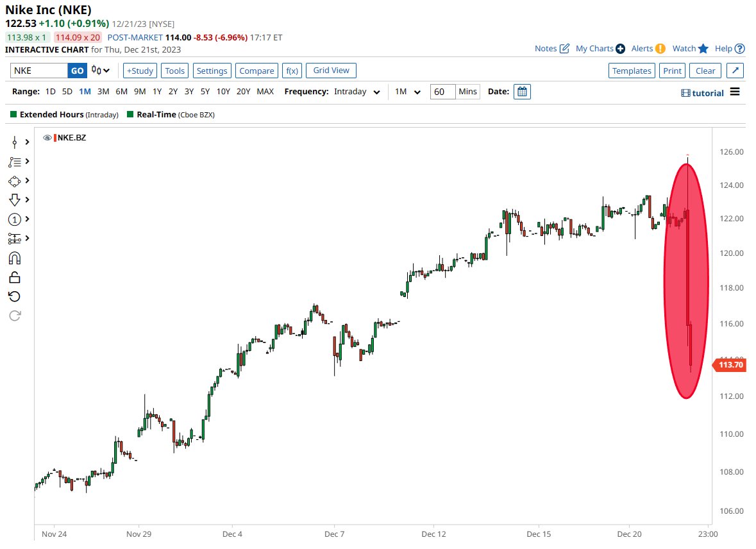Open the Templates button
756x549 pixels.
(632, 71)
